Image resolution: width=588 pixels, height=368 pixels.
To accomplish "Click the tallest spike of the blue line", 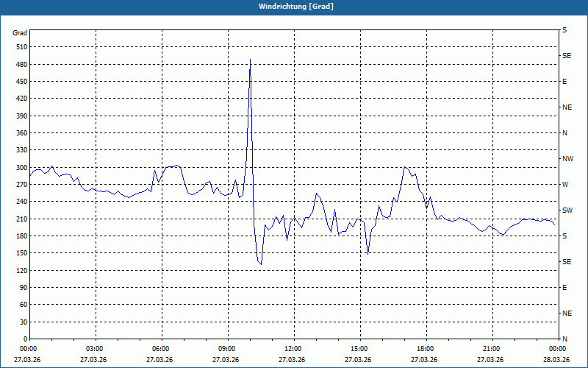I will click(250, 60).
